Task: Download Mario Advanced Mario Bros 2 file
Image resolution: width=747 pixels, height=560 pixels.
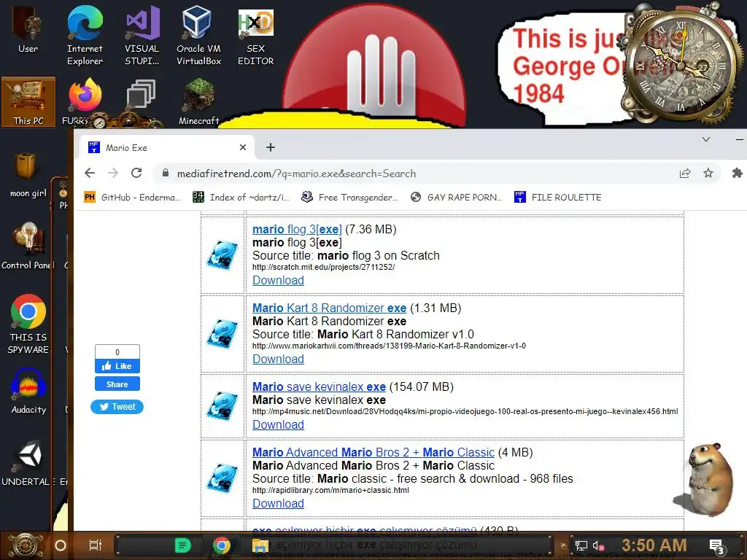Action: pos(278,503)
